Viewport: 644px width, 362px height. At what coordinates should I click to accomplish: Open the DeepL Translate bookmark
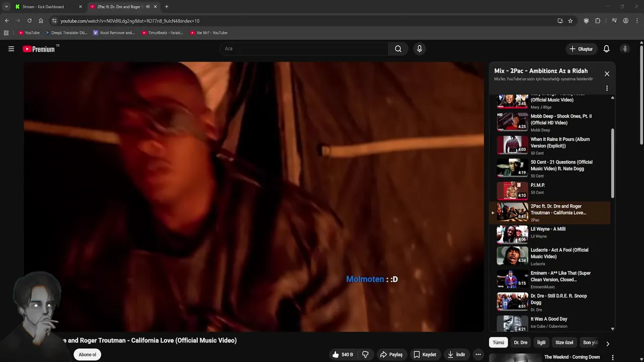[66, 33]
